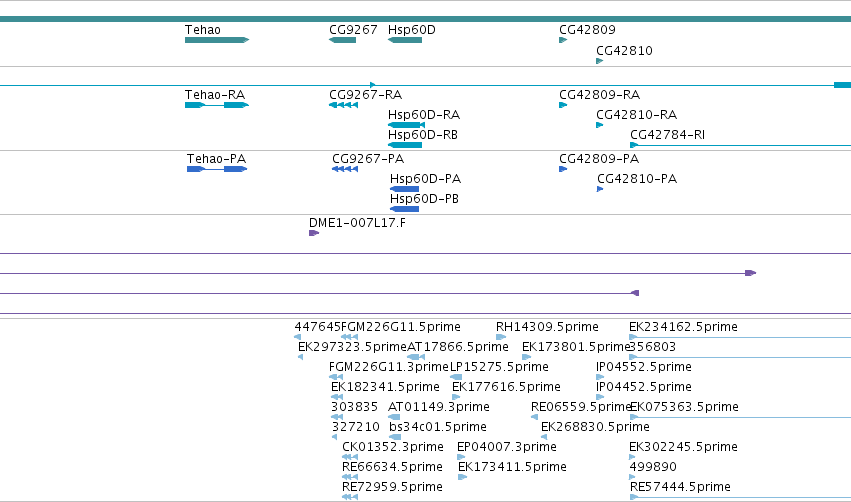Click the CG42809-RA transcript

pyautogui.click(x=563, y=105)
